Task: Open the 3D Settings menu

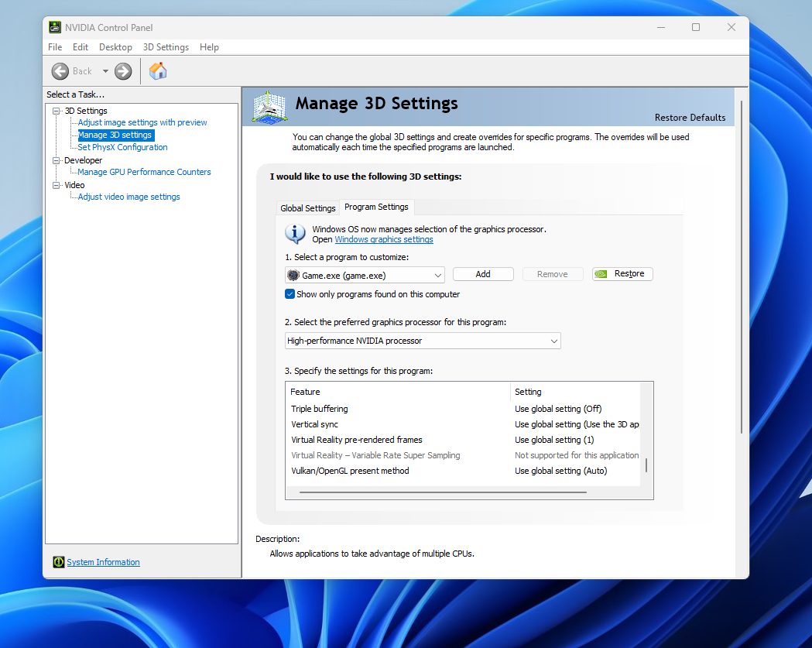Action: click(166, 47)
